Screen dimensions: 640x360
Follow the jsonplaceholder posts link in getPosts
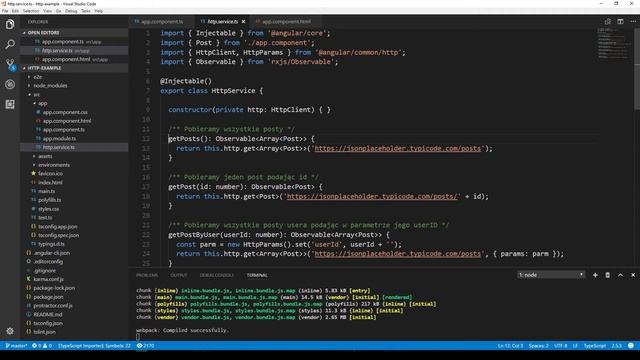pos(398,149)
